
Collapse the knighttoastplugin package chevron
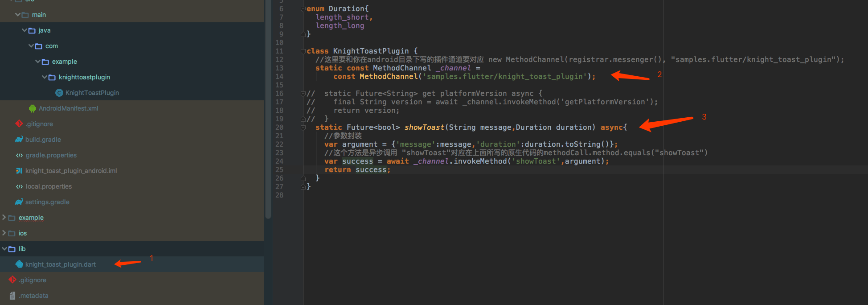[x=44, y=77]
